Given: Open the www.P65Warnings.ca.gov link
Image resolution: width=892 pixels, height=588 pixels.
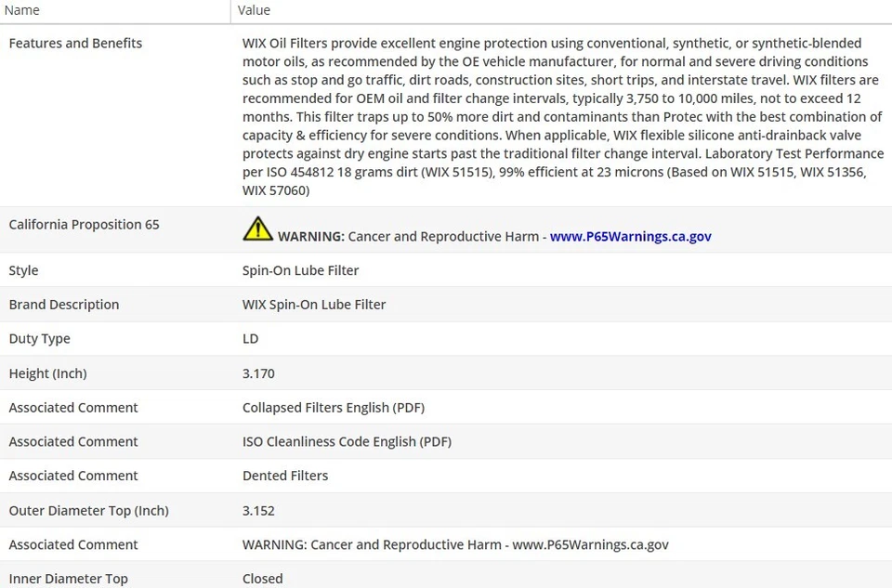Looking at the screenshot, I should point(630,236).
